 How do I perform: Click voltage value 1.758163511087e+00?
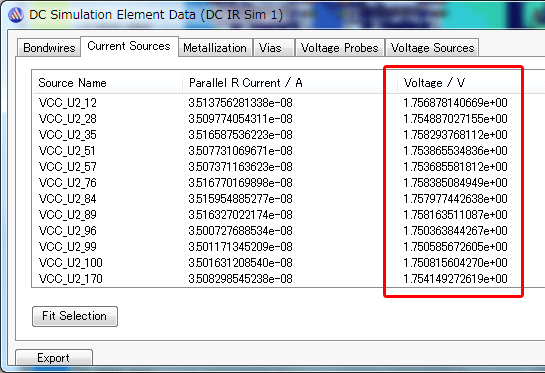coord(455,215)
